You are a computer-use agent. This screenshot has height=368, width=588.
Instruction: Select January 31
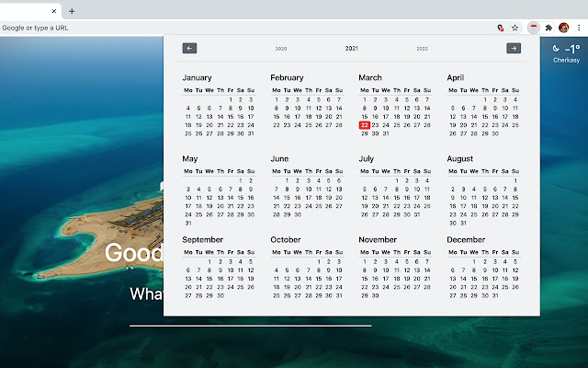(x=251, y=133)
